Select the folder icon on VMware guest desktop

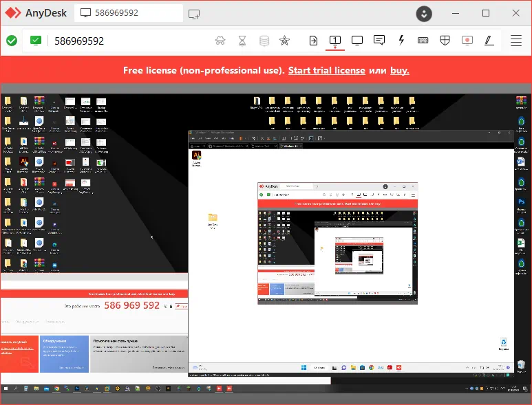pyautogui.click(x=213, y=220)
